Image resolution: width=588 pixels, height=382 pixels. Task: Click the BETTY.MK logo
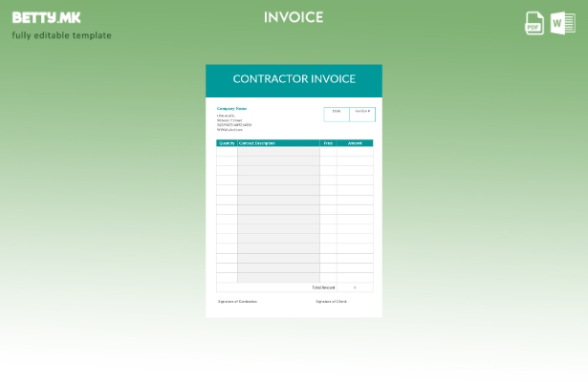pos(46,17)
